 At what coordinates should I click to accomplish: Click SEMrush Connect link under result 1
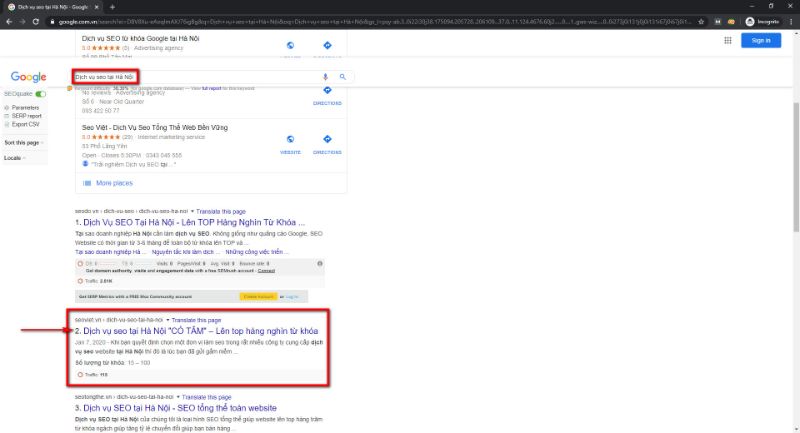[266, 271]
